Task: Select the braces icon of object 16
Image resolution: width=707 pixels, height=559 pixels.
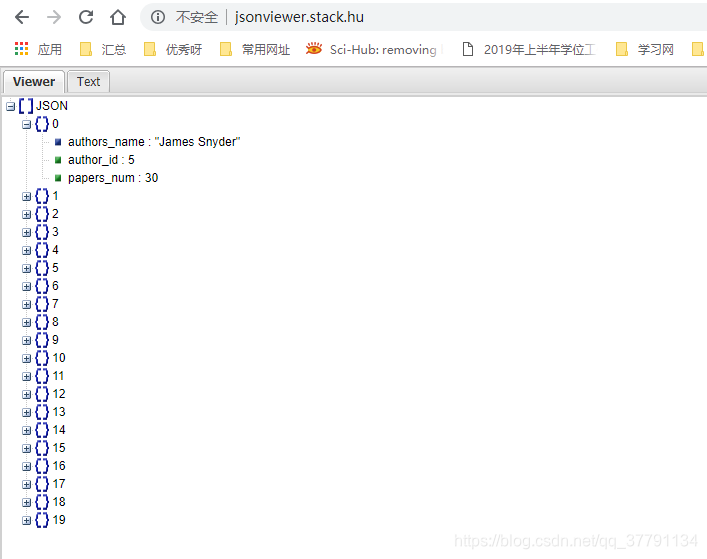Action: [x=42, y=466]
